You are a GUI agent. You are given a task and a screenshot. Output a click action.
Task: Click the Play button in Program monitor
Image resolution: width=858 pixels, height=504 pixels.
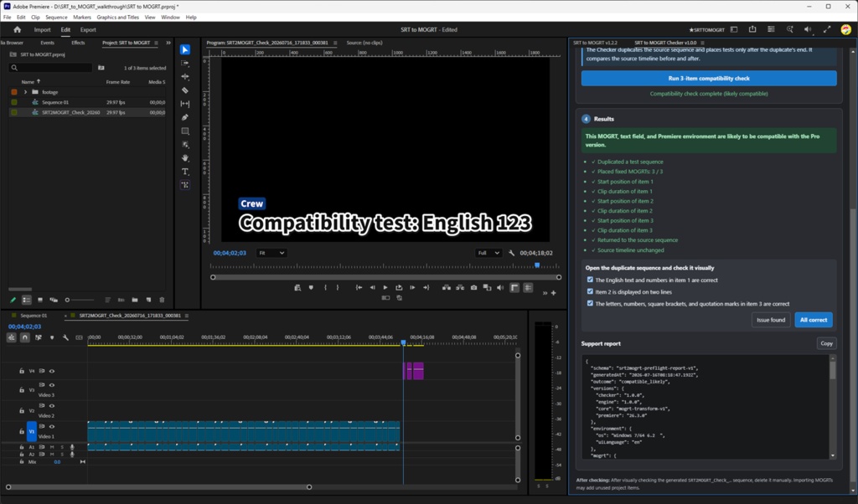pyautogui.click(x=385, y=287)
